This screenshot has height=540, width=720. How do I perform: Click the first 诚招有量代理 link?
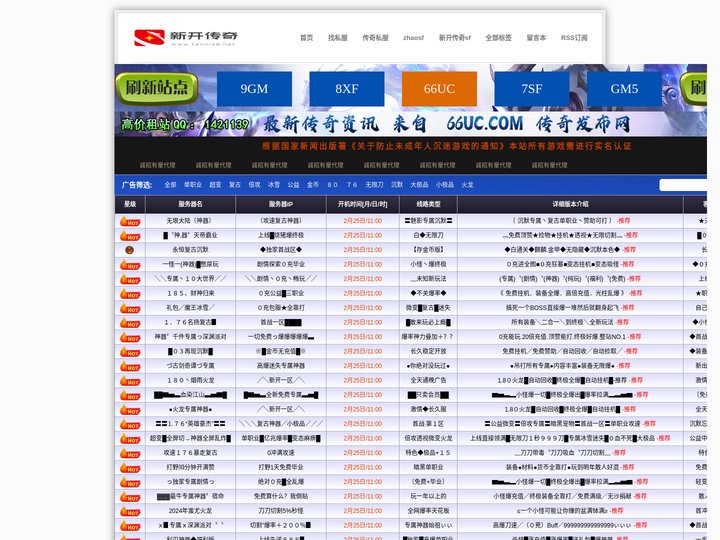pyautogui.click(x=158, y=165)
